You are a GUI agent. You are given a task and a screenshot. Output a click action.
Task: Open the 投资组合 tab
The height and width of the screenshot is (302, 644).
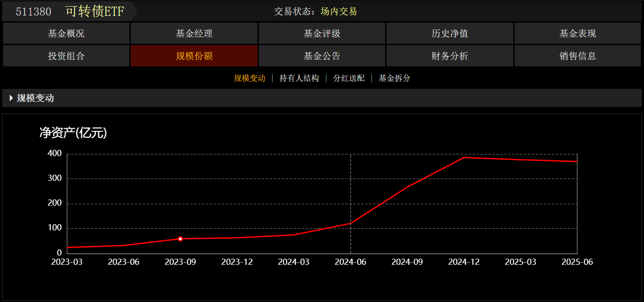pyautogui.click(x=66, y=56)
